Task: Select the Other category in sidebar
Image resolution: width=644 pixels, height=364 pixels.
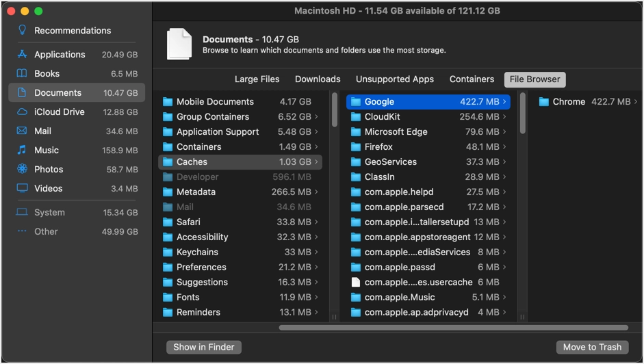Action: pyautogui.click(x=77, y=231)
